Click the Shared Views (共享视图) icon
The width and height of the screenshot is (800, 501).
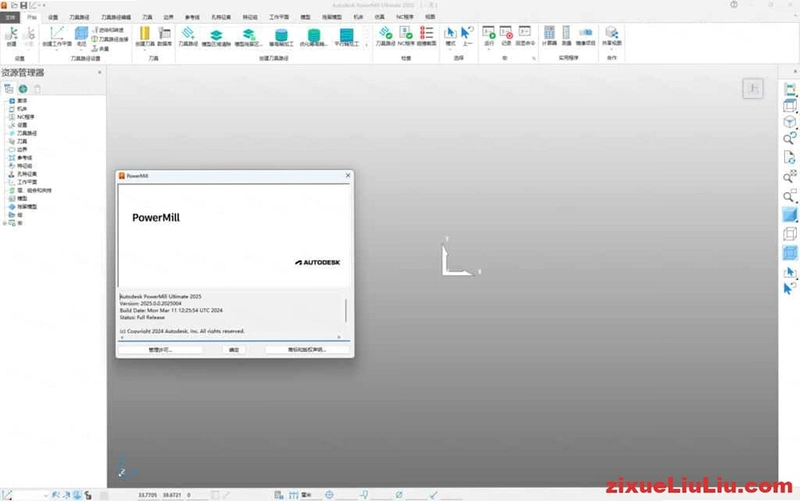[611, 33]
